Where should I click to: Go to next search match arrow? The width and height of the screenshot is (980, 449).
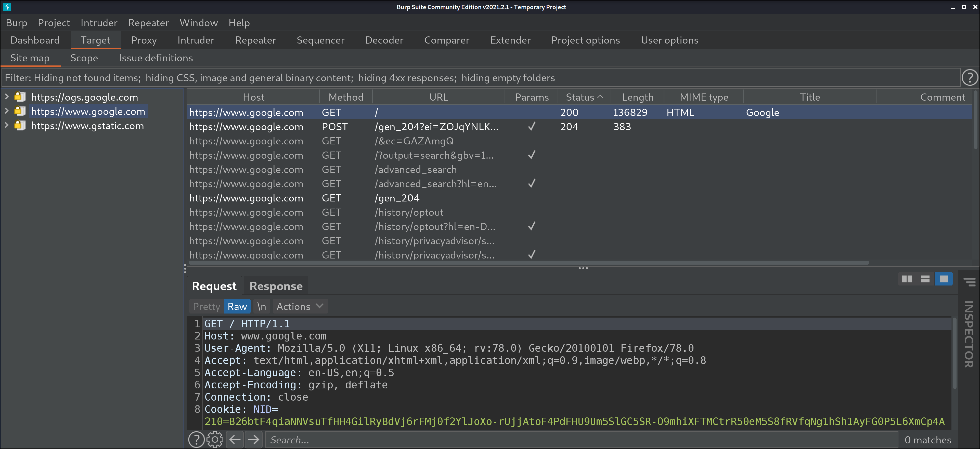[x=253, y=440]
